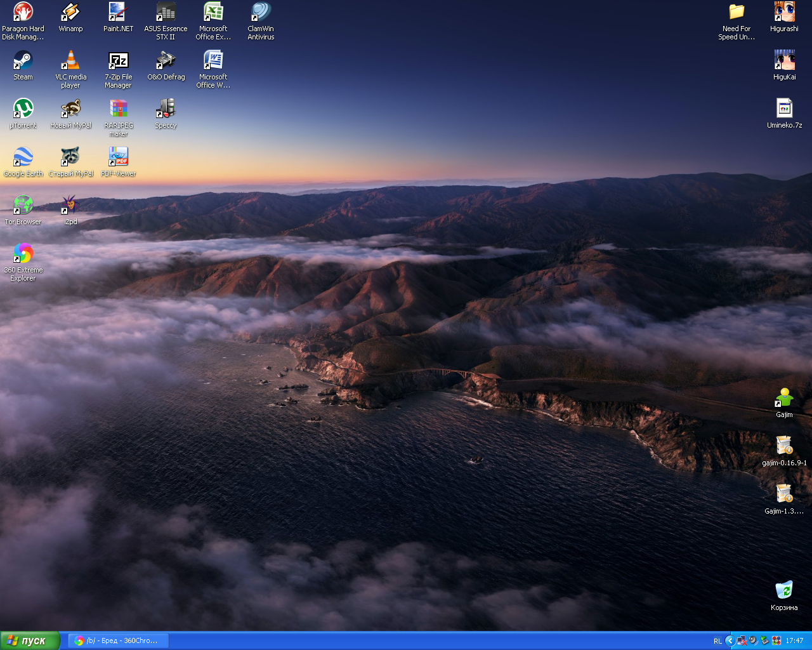Open the Steam desktop shortcut
The width and height of the screenshot is (812, 650).
pos(23,61)
